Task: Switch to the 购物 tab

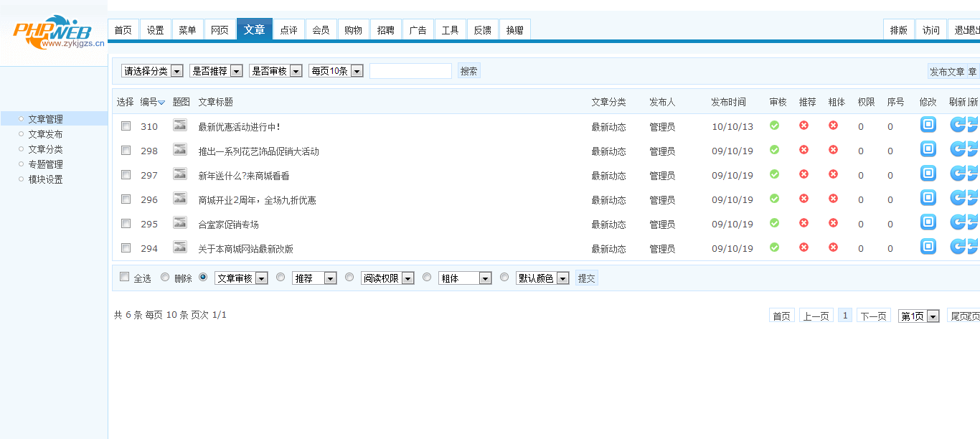Action: pos(353,30)
